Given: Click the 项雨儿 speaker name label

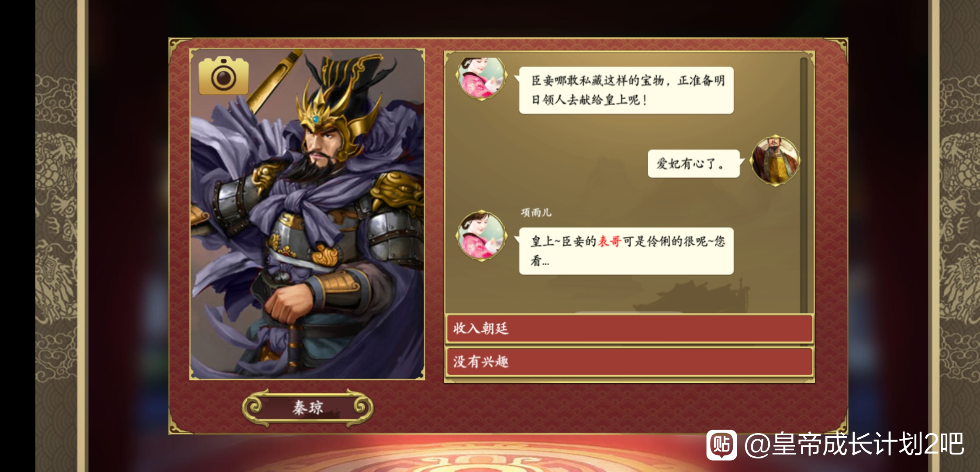Looking at the screenshot, I should [536, 213].
